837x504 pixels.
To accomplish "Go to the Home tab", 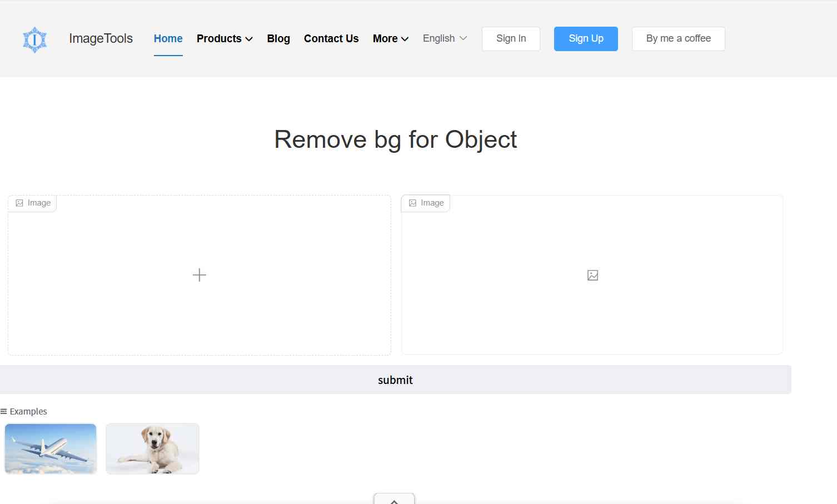I will (x=168, y=39).
